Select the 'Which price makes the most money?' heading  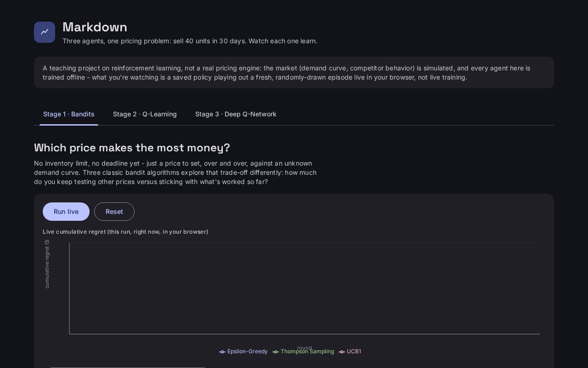click(x=132, y=148)
